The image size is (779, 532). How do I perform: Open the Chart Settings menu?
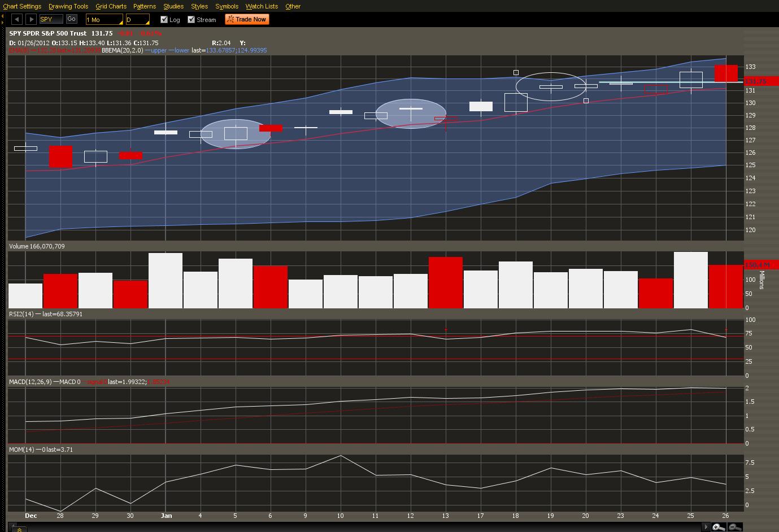[22, 6]
